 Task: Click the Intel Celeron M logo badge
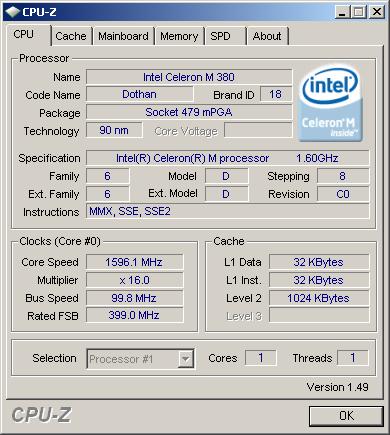click(x=330, y=103)
